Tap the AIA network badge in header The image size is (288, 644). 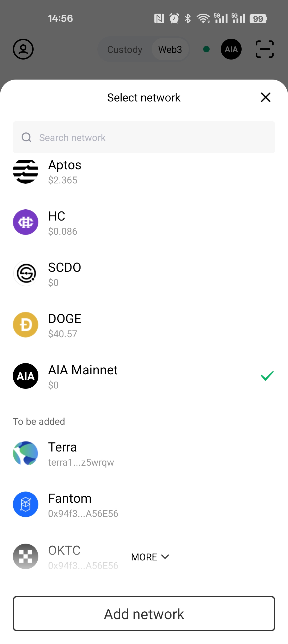(231, 49)
